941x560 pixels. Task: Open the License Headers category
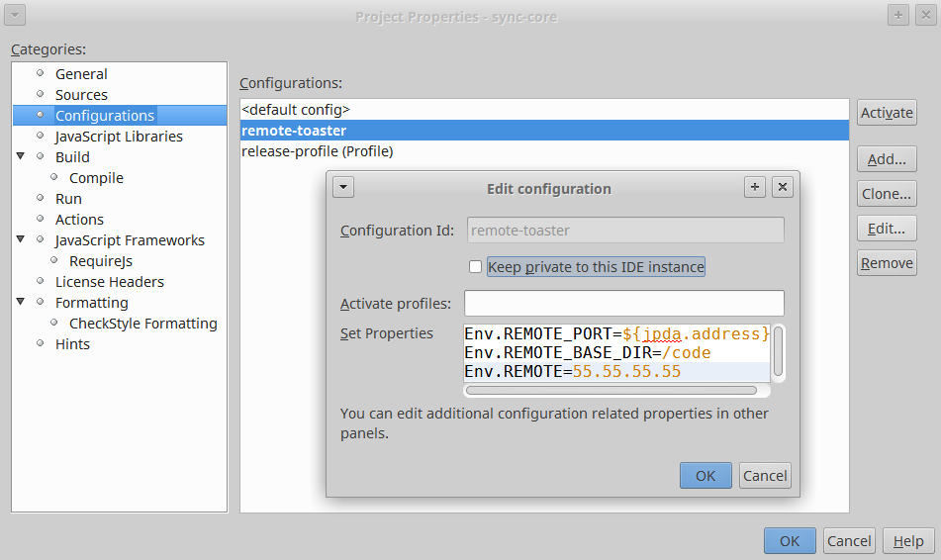coord(109,282)
